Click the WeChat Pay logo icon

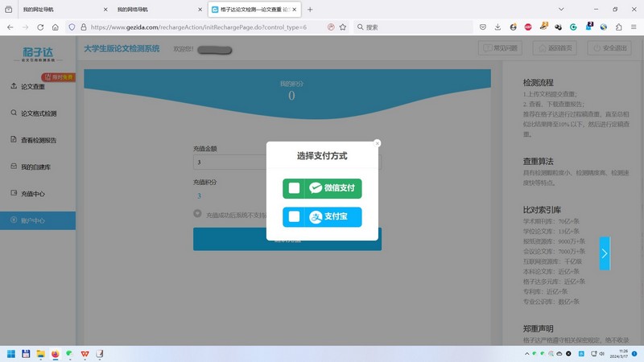pos(316,188)
